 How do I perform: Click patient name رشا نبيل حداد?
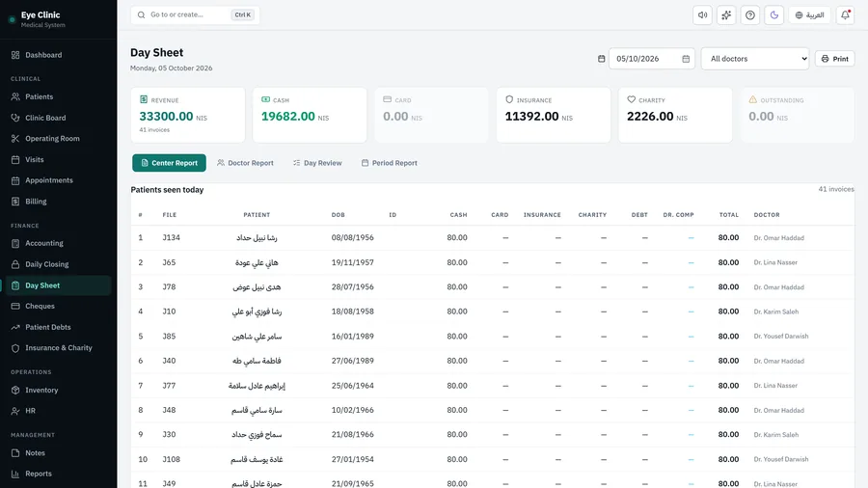coord(257,237)
